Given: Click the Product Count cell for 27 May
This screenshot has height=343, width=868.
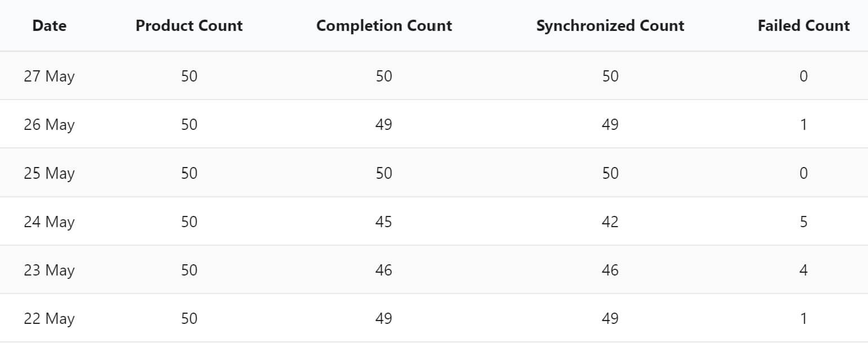Looking at the screenshot, I should point(189,76).
